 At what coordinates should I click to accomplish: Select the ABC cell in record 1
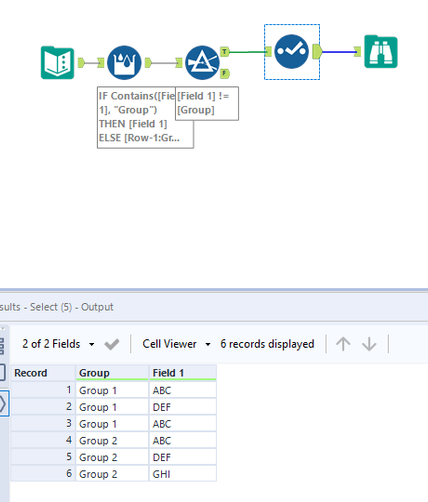click(x=183, y=390)
